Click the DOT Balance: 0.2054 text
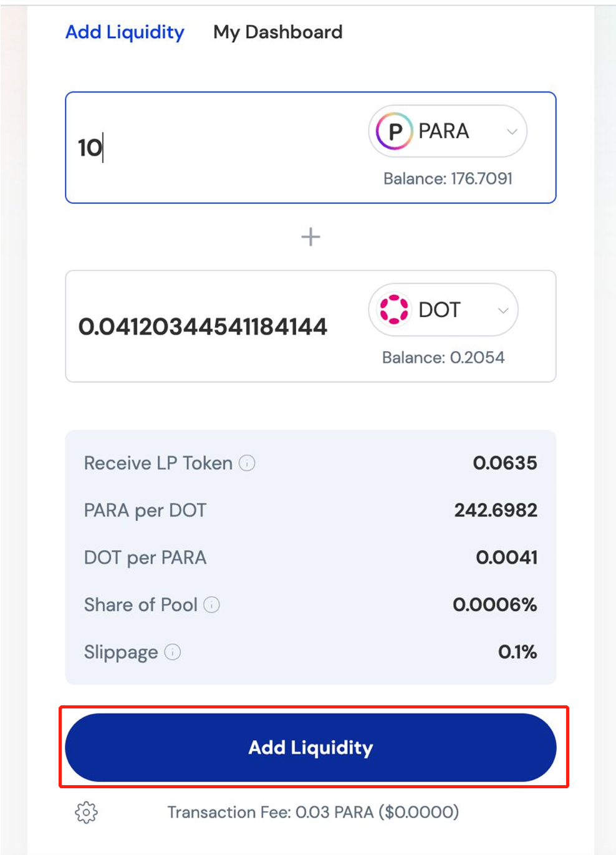The width and height of the screenshot is (616, 855). (443, 357)
